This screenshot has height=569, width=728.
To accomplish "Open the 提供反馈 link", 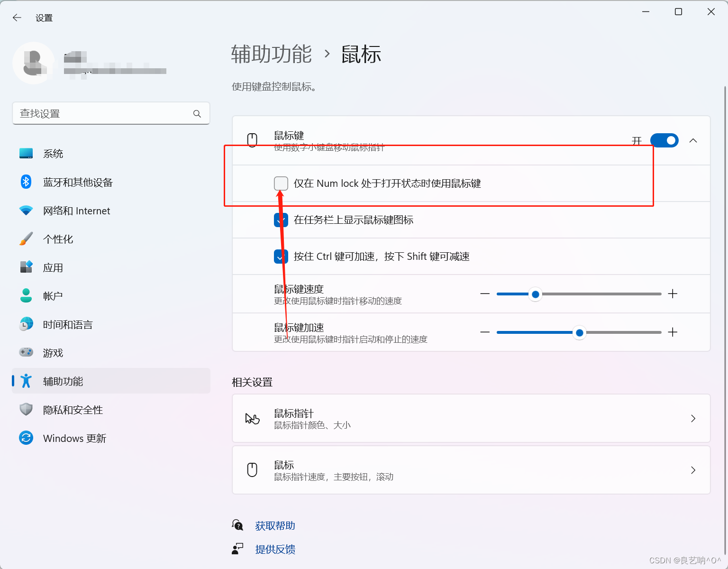I will [275, 549].
